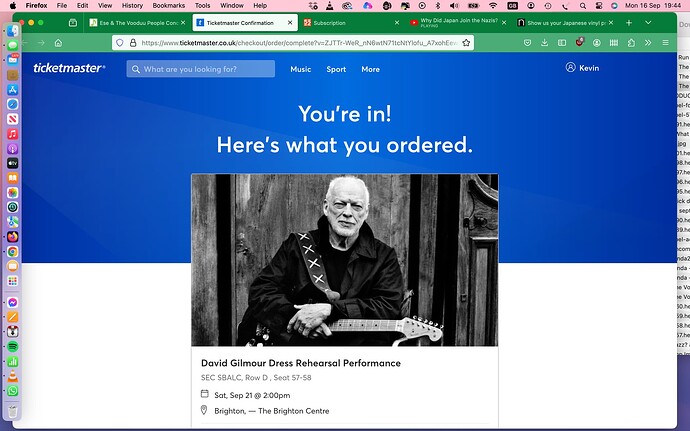Open the Music app in the Dock

tap(13, 134)
